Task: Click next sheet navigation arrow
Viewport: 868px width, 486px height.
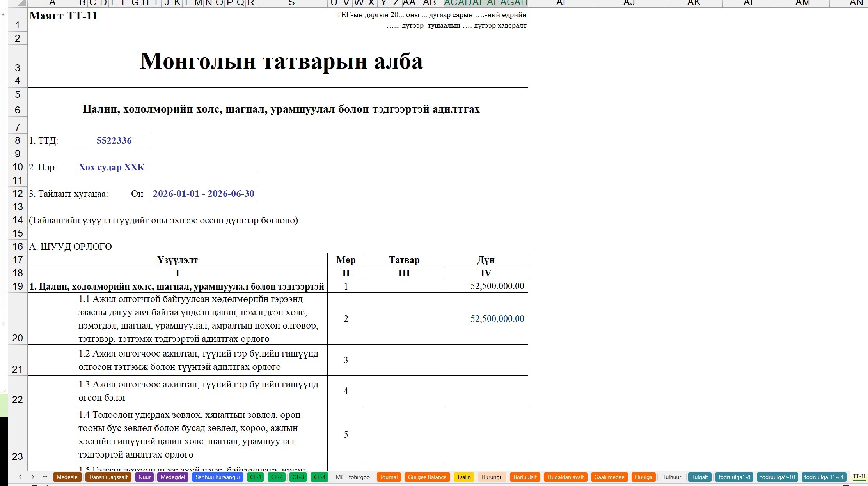Action: pos(33,477)
